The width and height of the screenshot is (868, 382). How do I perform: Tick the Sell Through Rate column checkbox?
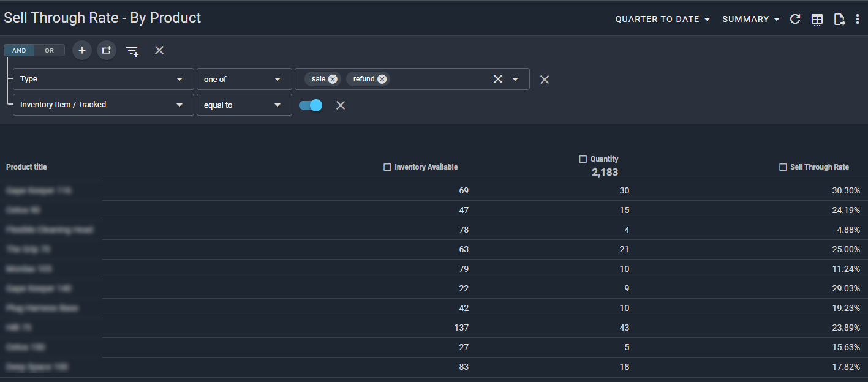click(783, 167)
